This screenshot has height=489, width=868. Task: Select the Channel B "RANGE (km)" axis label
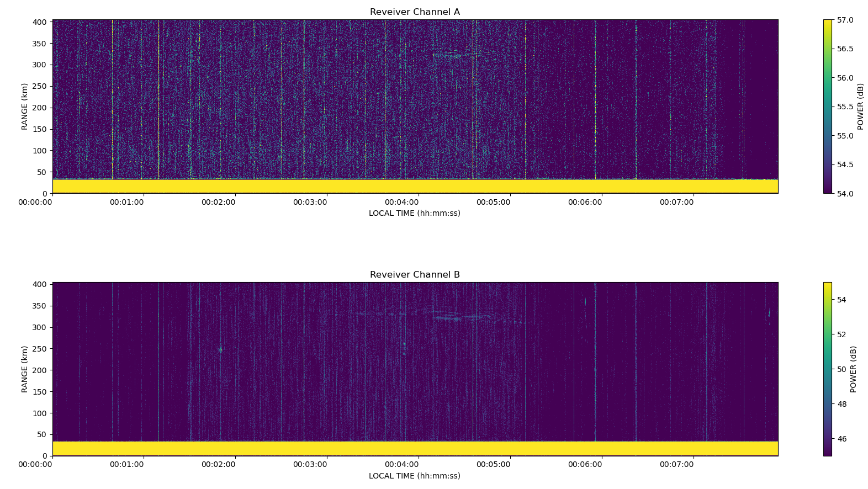(x=24, y=369)
